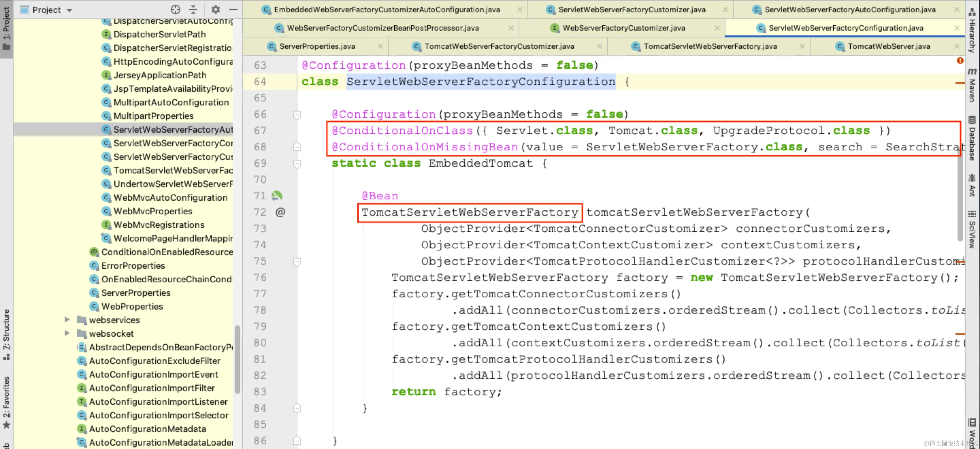Open Project panel settings gear
The height and width of the screenshot is (449, 980).
tap(216, 10)
